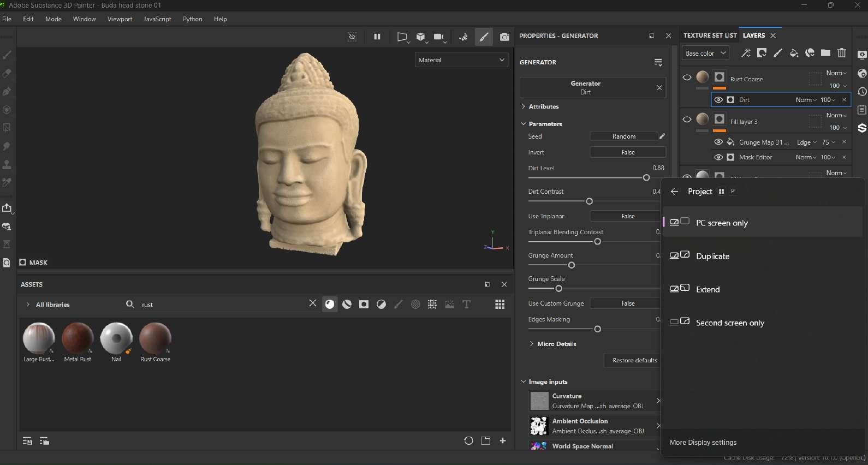
Task: Click the Restore defaults button
Action: (634, 360)
